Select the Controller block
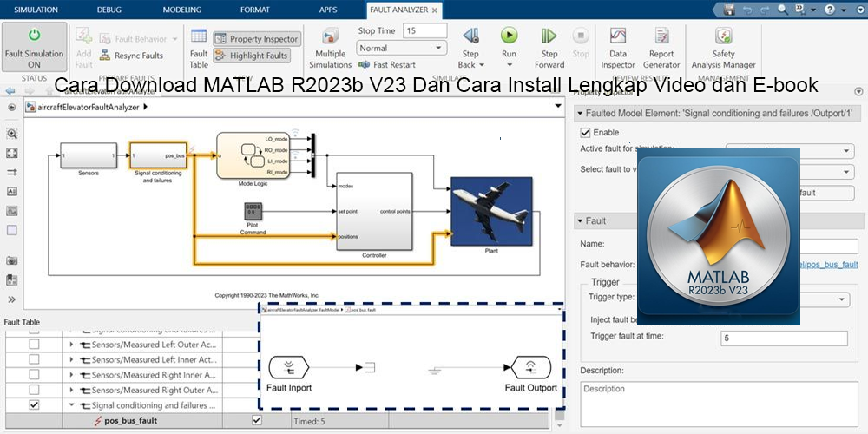This screenshot has height=434, width=868. (374, 212)
